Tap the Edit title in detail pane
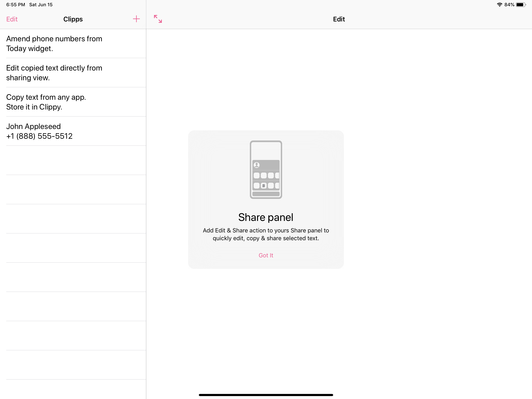This screenshot has width=532, height=399. pos(339,19)
